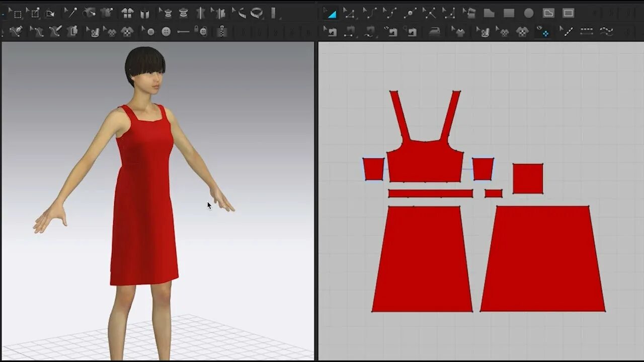The height and width of the screenshot is (362, 644).
Task: Select the standalone square pattern piece
Action: (528, 178)
